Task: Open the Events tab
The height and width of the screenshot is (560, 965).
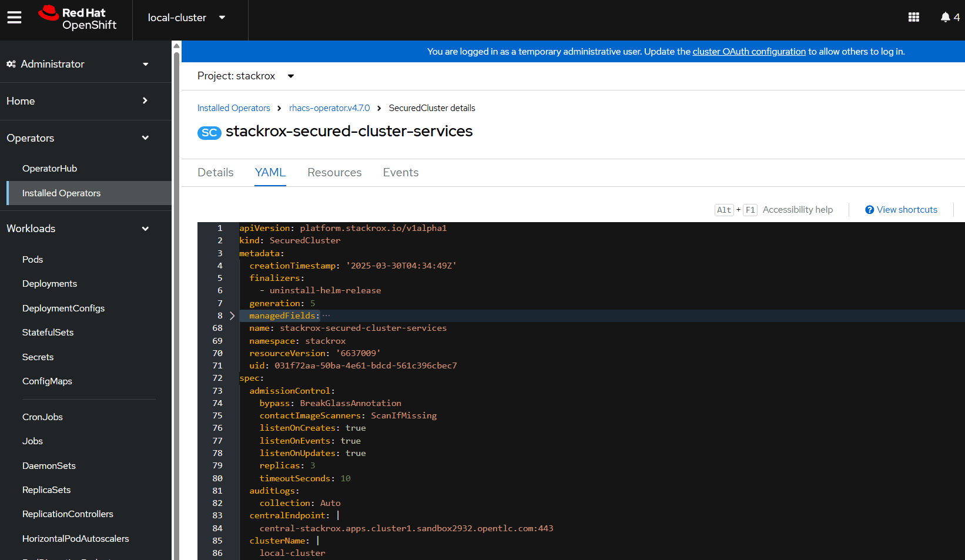Action: (401, 172)
